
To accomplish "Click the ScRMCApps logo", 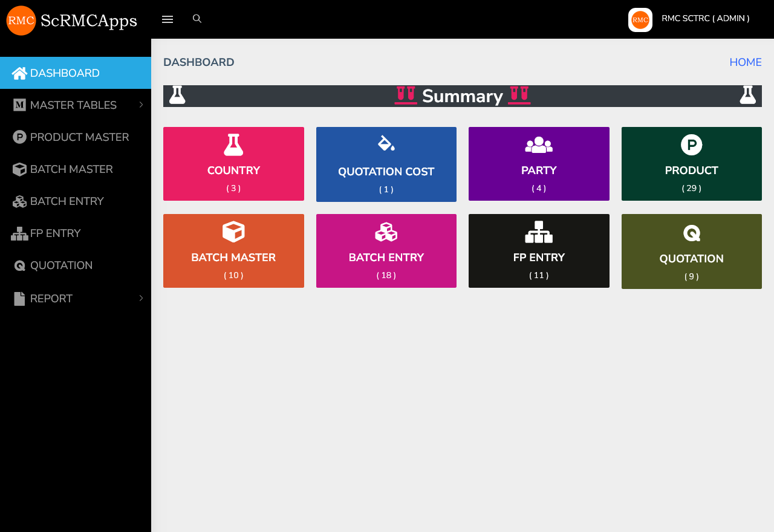I will pyautogui.click(x=72, y=21).
